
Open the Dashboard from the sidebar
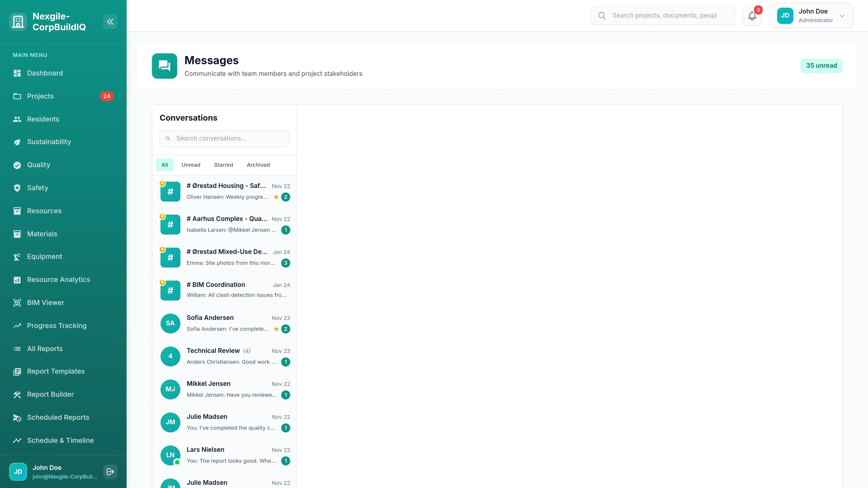pyautogui.click(x=45, y=73)
